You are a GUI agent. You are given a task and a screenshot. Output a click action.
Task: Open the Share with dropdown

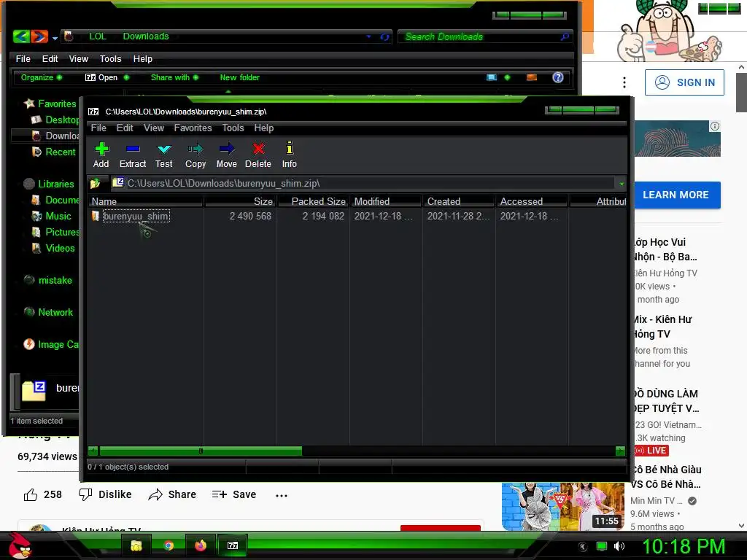click(174, 77)
